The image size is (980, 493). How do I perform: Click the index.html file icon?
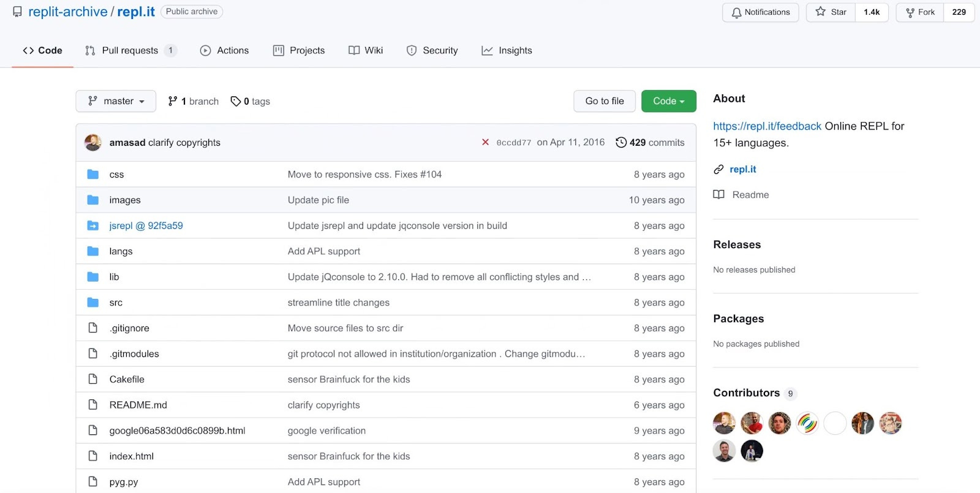click(x=93, y=456)
